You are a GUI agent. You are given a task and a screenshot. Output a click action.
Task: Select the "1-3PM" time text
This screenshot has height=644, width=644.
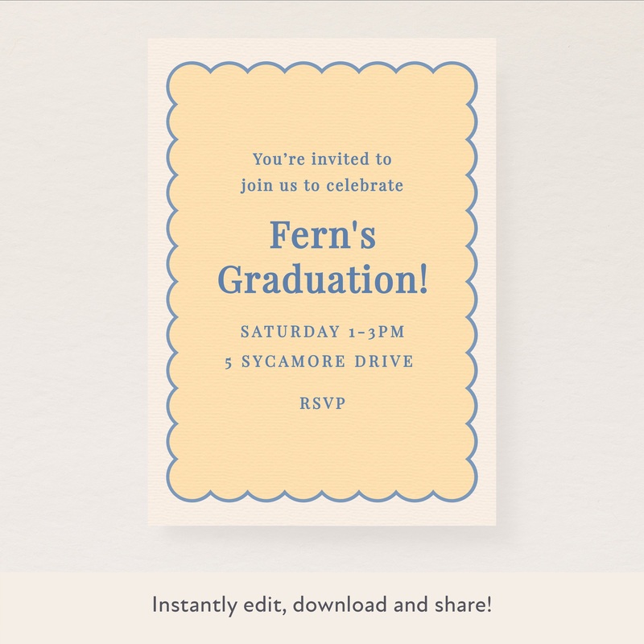(375, 332)
